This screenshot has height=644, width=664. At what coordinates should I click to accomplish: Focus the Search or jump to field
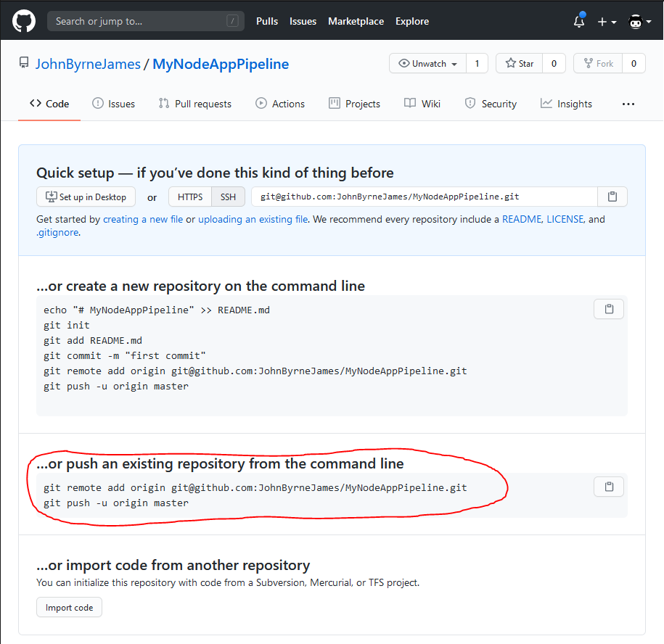coord(145,21)
